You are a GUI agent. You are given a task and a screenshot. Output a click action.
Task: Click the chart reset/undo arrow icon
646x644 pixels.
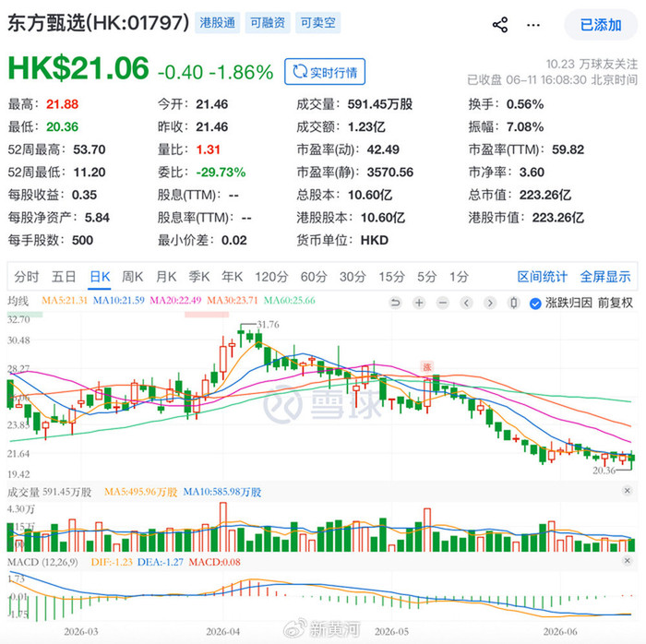coord(396,304)
